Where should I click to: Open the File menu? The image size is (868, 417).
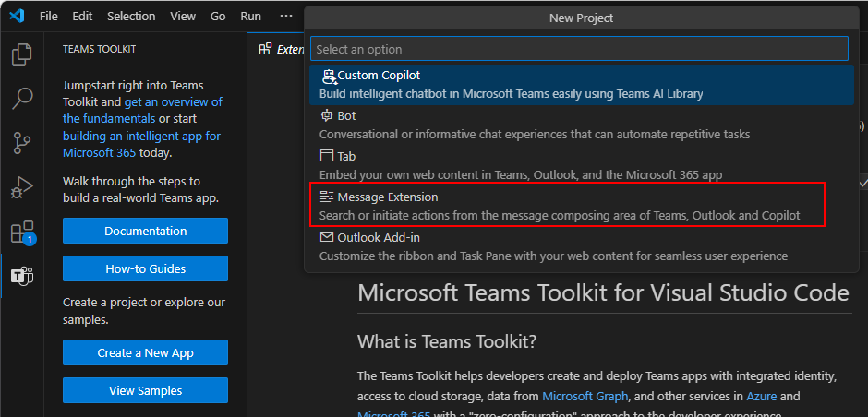pos(49,16)
